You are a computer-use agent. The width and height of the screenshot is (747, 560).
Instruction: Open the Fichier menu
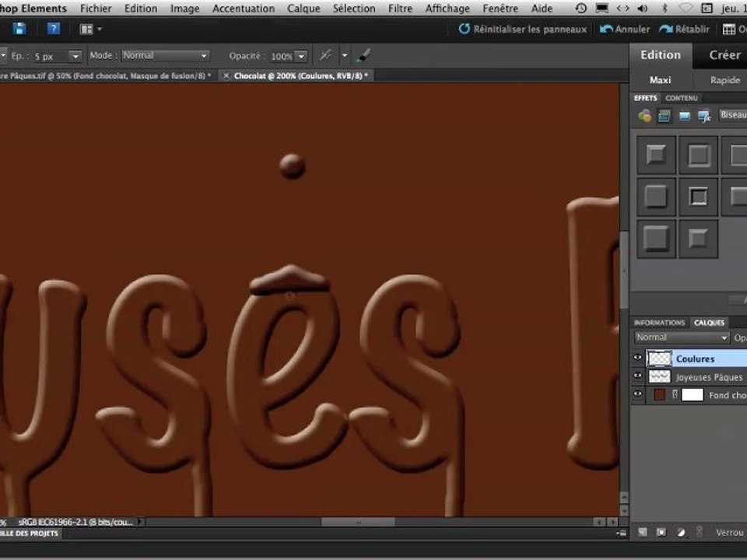pyautogui.click(x=96, y=9)
